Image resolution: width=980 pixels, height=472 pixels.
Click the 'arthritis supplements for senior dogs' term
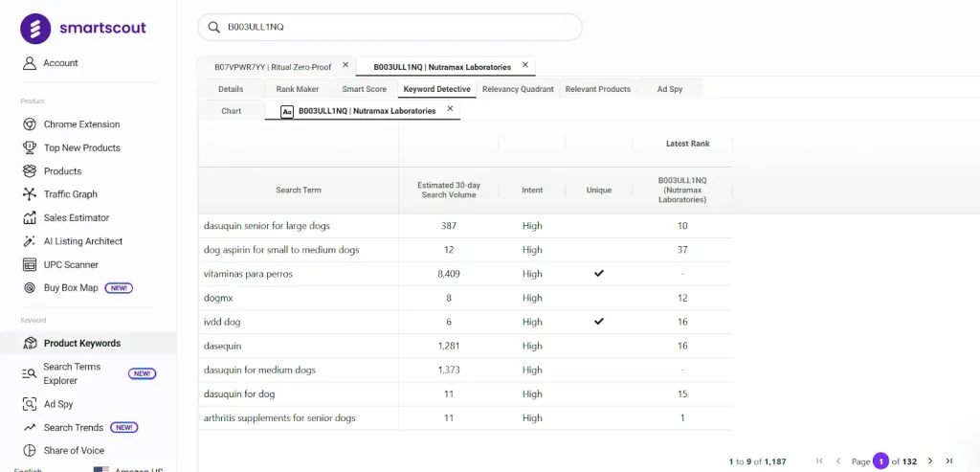click(279, 417)
